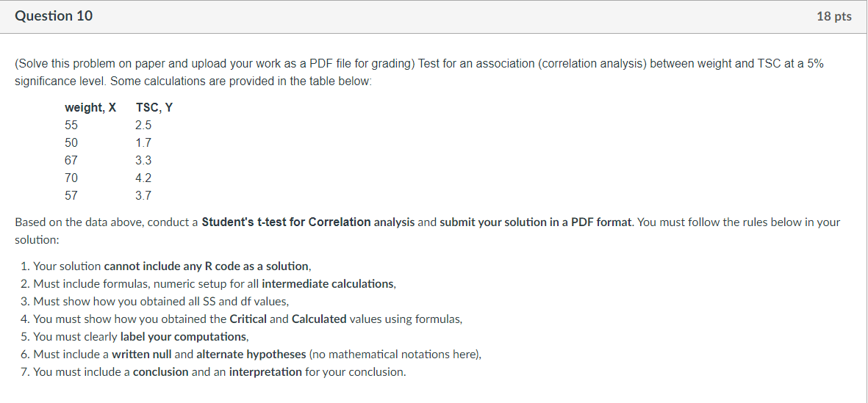Select the TSC, Y column header

pyautogui.click(x=154, y=108)
